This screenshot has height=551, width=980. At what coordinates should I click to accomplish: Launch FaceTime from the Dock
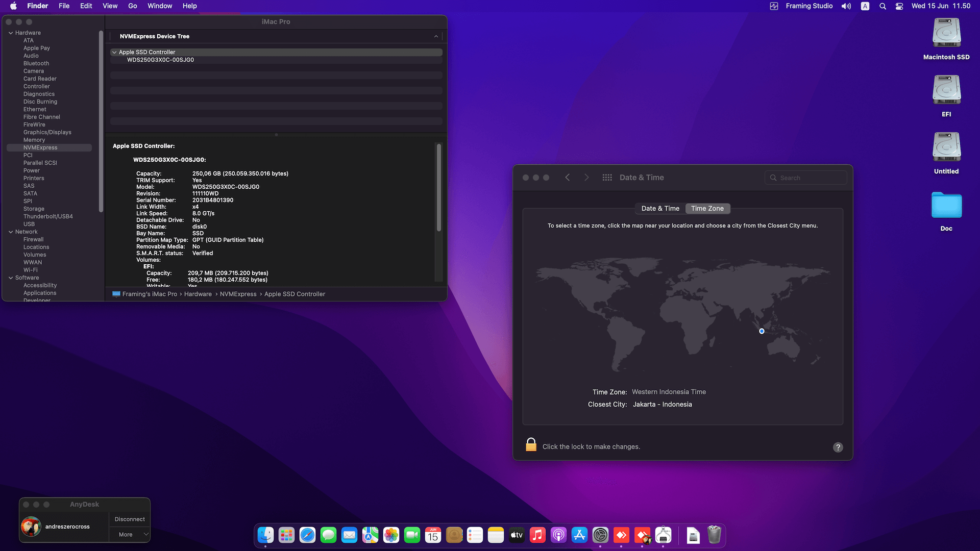412,535
